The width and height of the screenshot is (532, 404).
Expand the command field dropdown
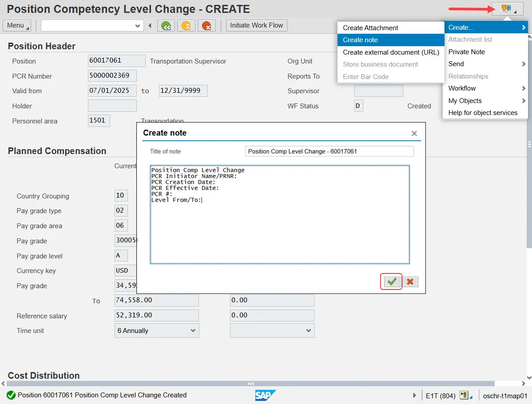point(138,26)
